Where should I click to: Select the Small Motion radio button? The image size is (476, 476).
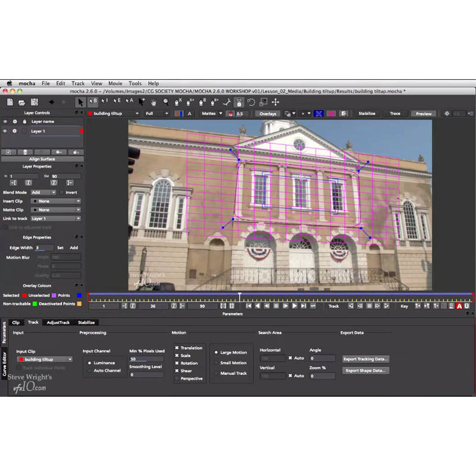click(x=215, y=363)
